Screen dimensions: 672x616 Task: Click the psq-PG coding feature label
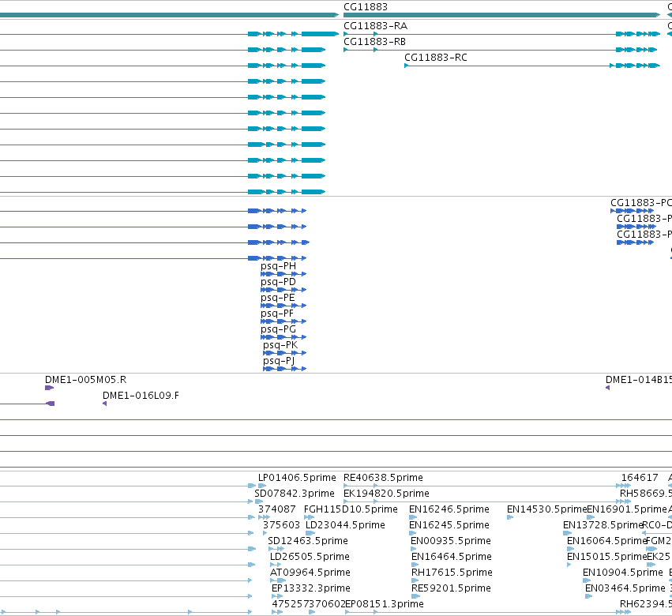tap(278, 329)
